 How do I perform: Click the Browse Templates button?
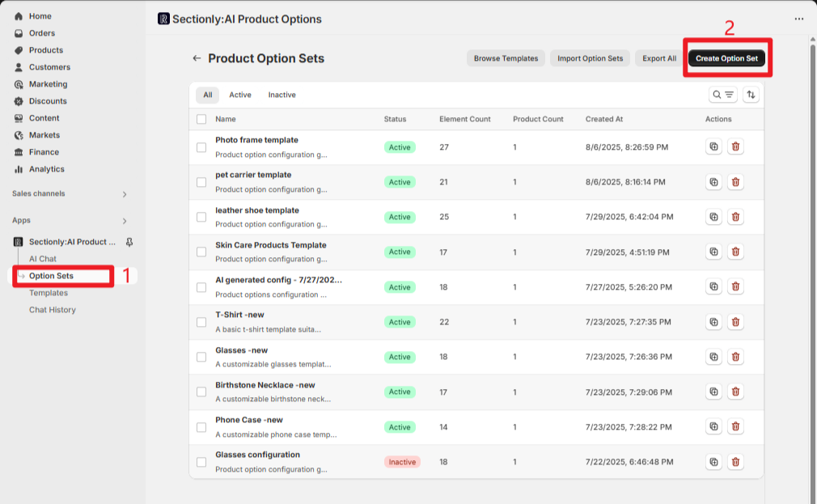(x=506, y=58)
